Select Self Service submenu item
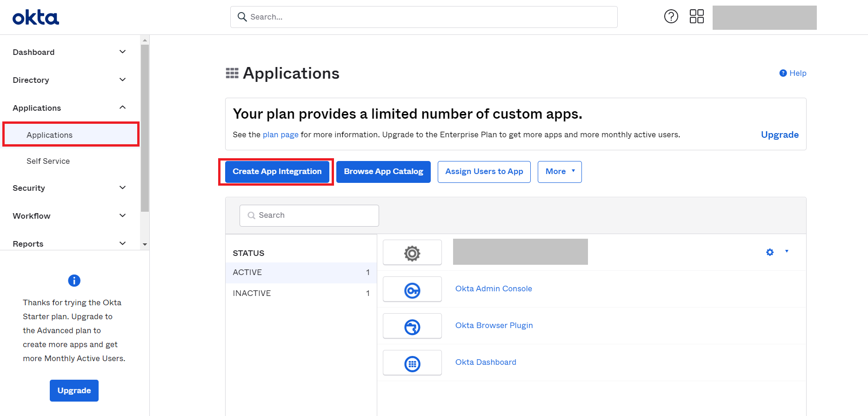This screenshot has height=416, width=868. (x=48, y=161)
